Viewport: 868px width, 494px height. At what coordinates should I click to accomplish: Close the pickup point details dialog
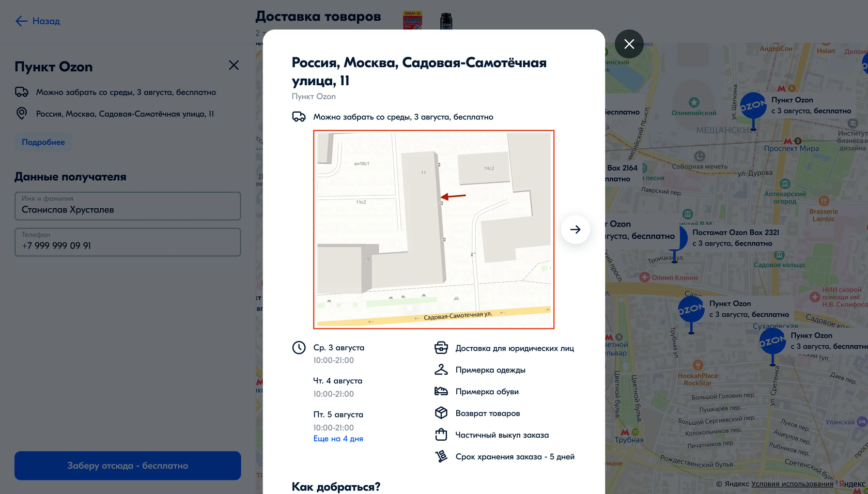629,44
